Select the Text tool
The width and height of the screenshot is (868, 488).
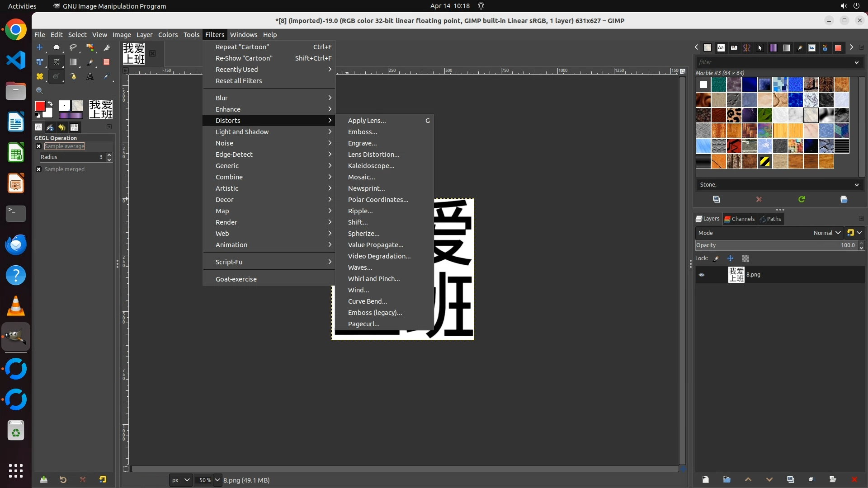click(x=90, y=77)
